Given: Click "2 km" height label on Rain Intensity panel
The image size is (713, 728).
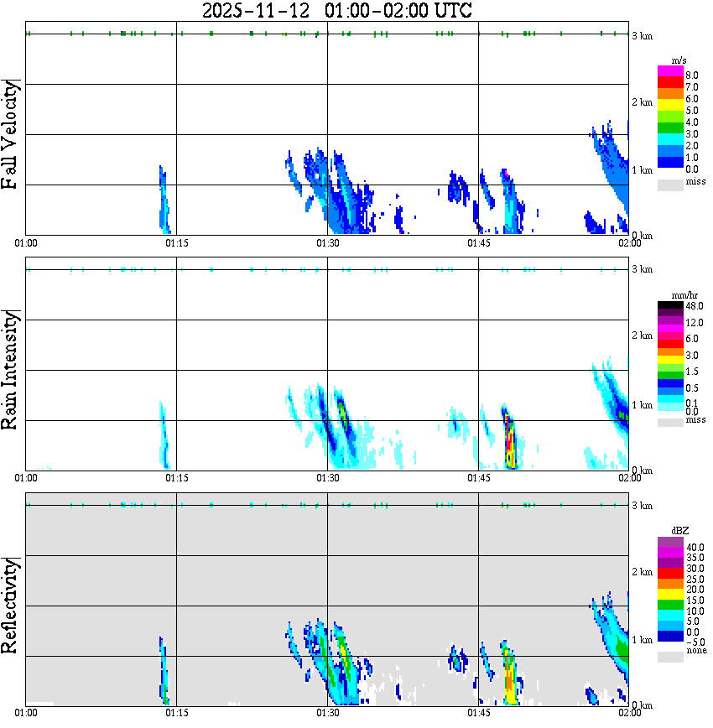Looking at the screenshot, I should point(642,335).
